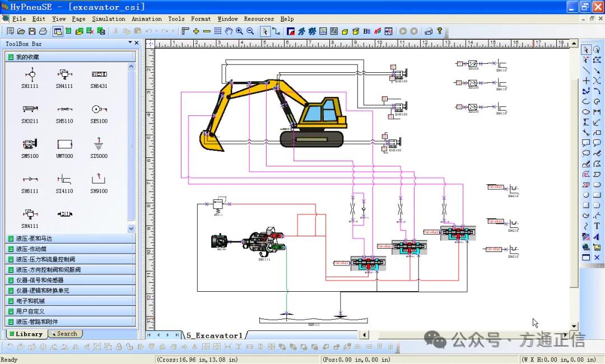Select the SI5000 ground component

99,148
